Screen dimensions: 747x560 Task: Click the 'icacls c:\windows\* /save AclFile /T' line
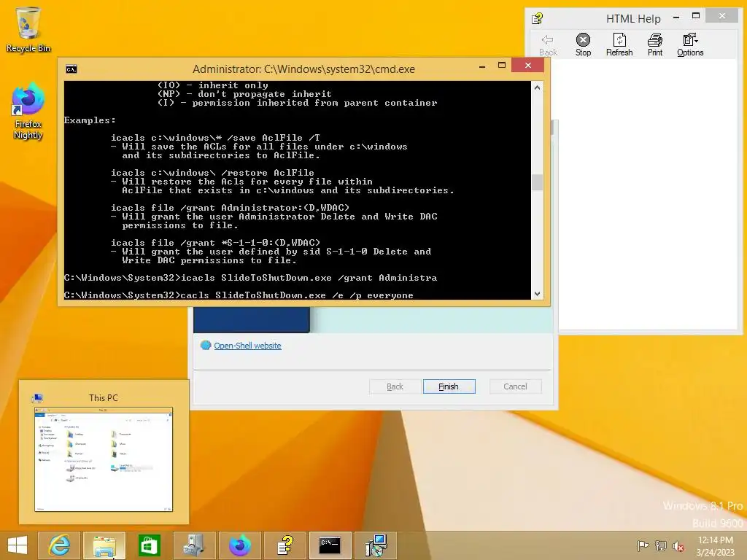215,138
